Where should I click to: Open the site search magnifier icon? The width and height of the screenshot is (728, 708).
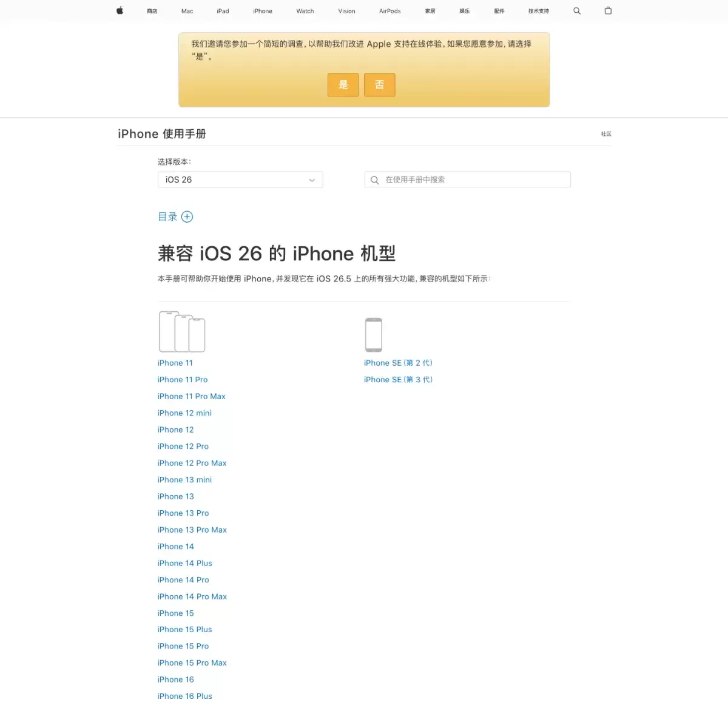coord(577,11)
